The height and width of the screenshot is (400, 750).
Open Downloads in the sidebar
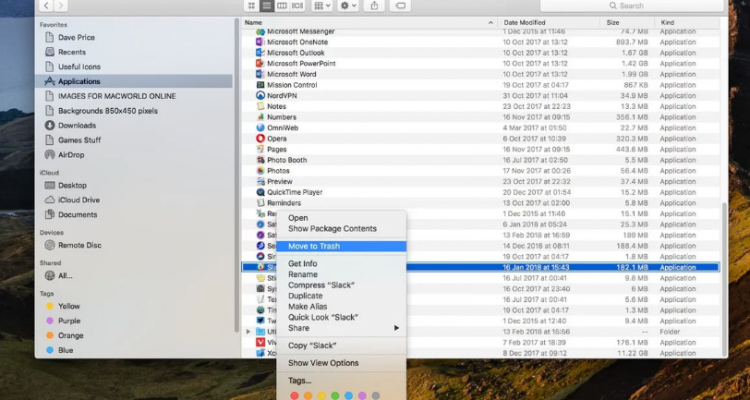point(77,125)
